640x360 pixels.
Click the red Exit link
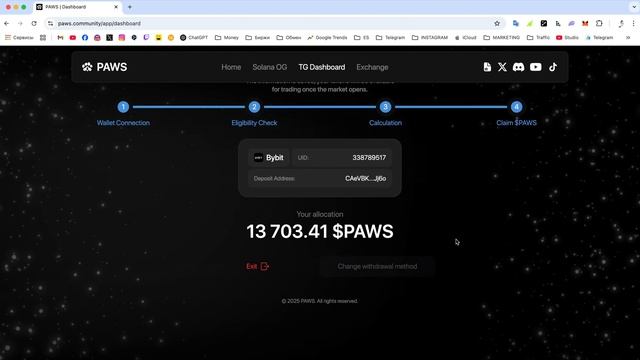coord(257,266)
